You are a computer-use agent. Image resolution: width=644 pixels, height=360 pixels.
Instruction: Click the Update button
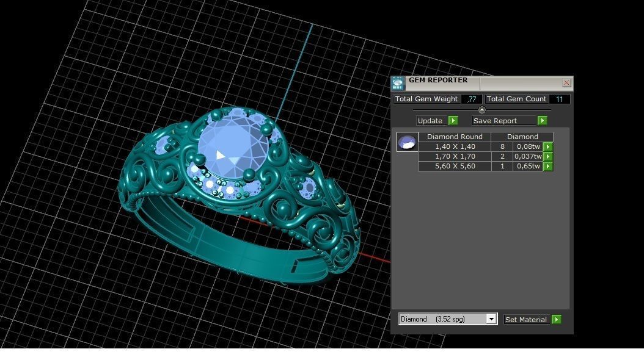[x=431, y=121]
